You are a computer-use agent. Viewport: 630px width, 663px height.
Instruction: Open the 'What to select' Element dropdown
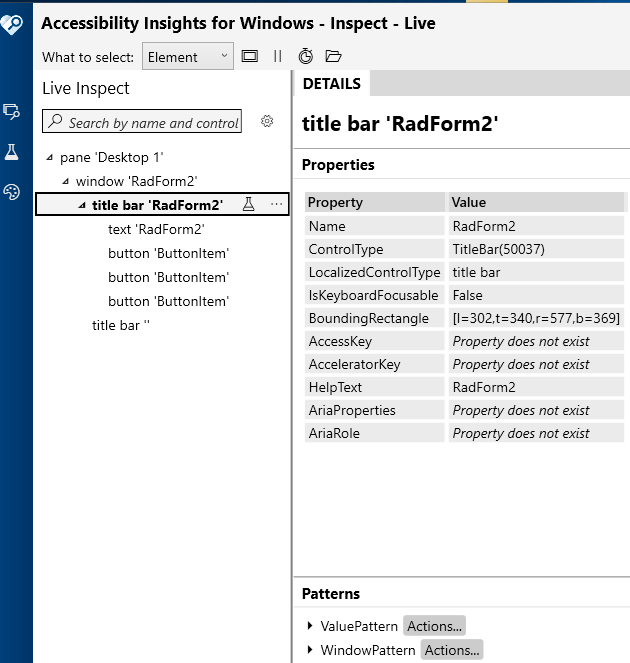188,56
